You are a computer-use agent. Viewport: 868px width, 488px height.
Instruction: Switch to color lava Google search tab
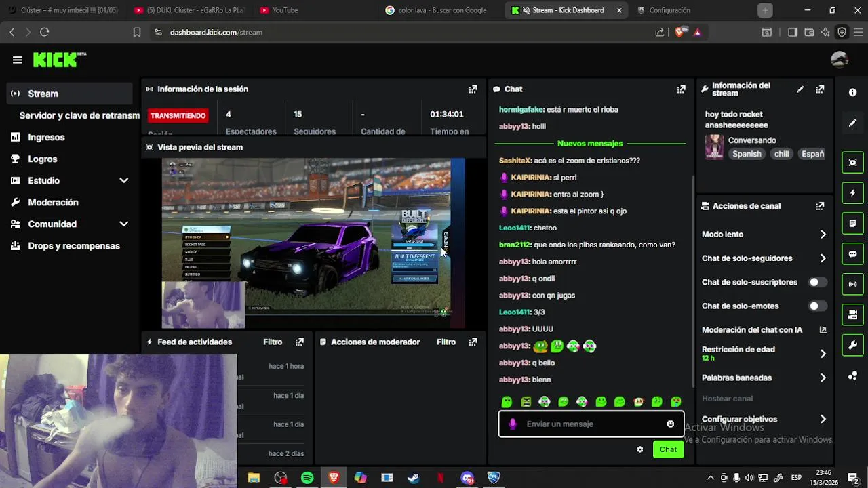(x=441, y=10)
